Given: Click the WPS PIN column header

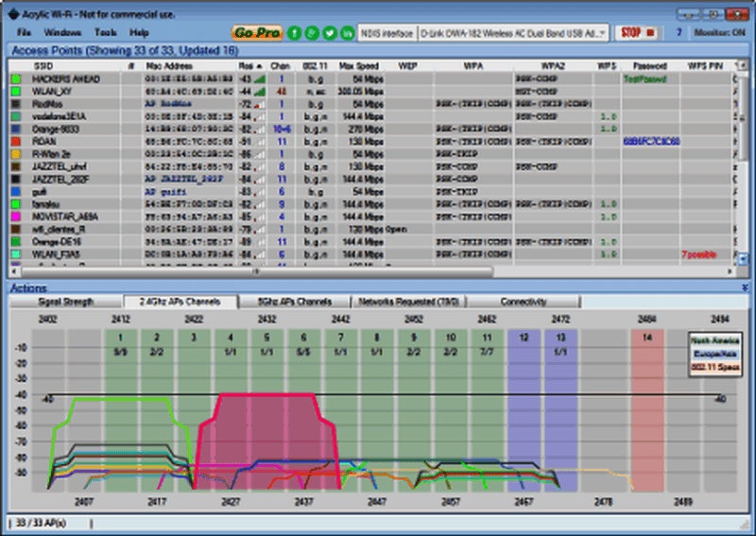Looking at the screenshot, I should [704, 66].
